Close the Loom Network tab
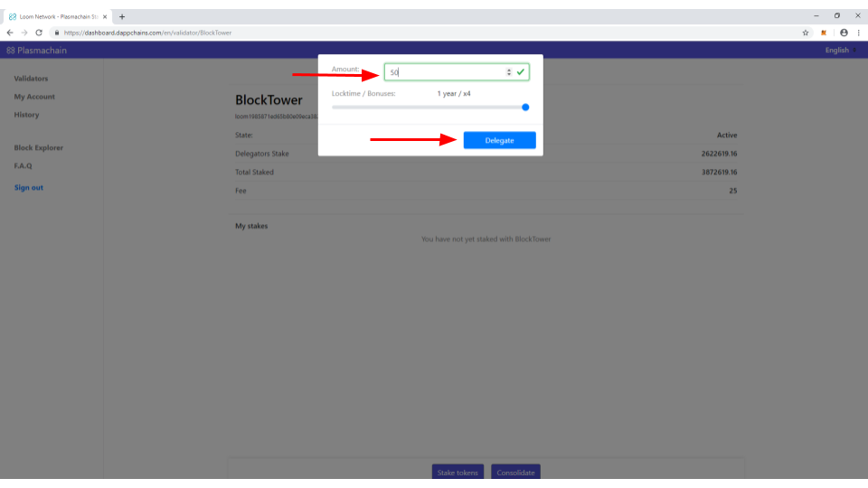 coord(105,16)
